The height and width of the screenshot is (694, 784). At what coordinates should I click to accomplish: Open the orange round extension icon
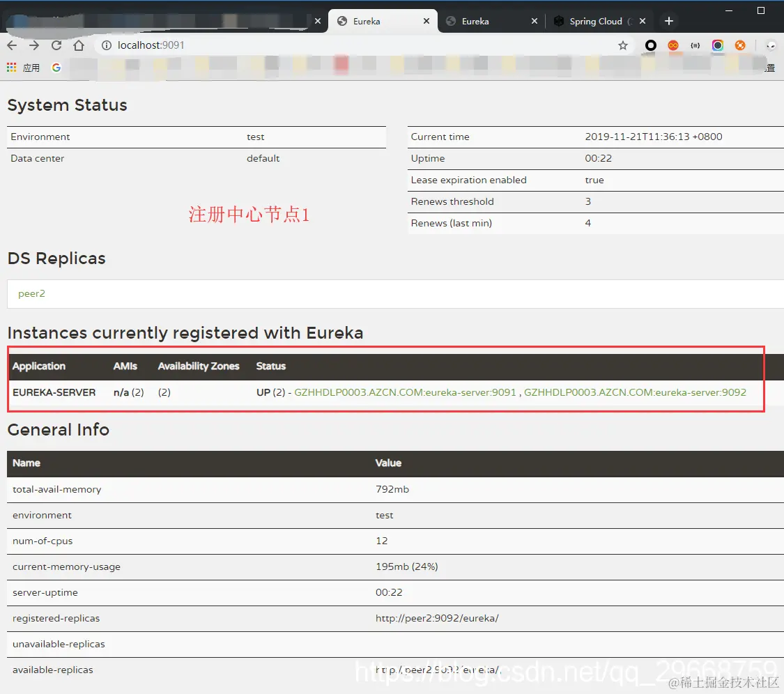coord(740,45)
